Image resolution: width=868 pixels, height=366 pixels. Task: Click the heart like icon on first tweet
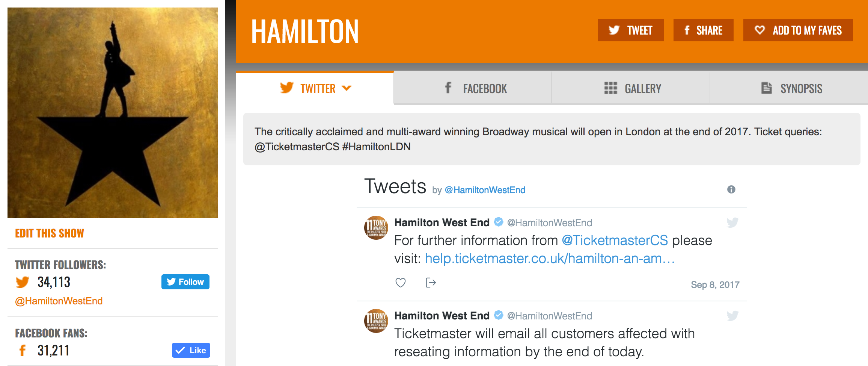tap(401, 283)
